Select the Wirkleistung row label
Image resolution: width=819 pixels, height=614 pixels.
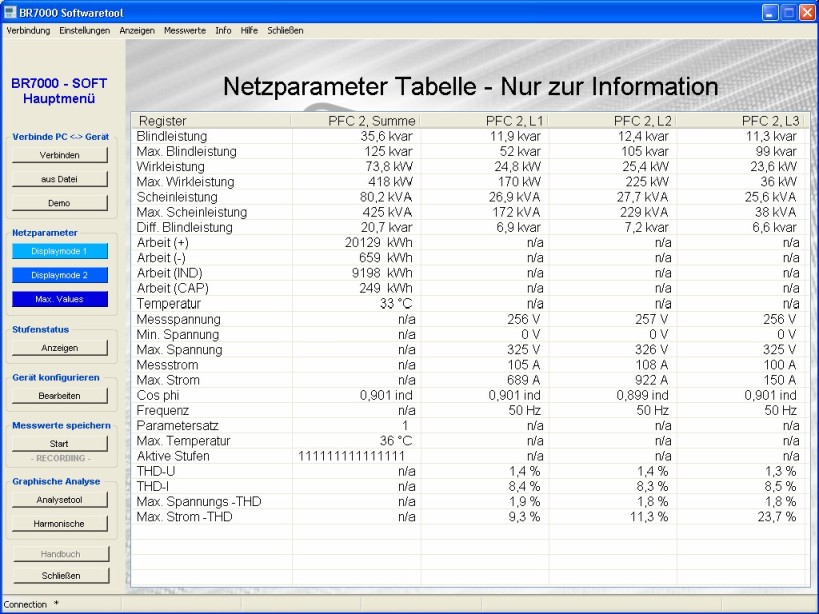pos(170,167)
